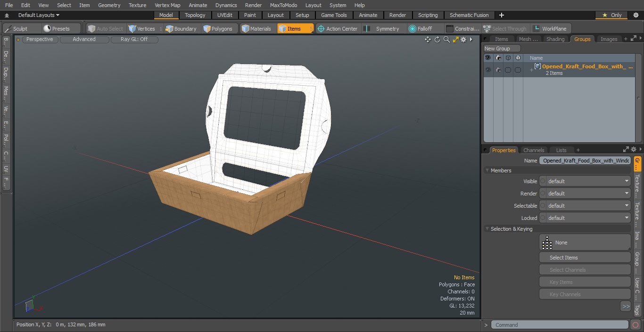Toggle Ray GL Off button

coord(134,40)
